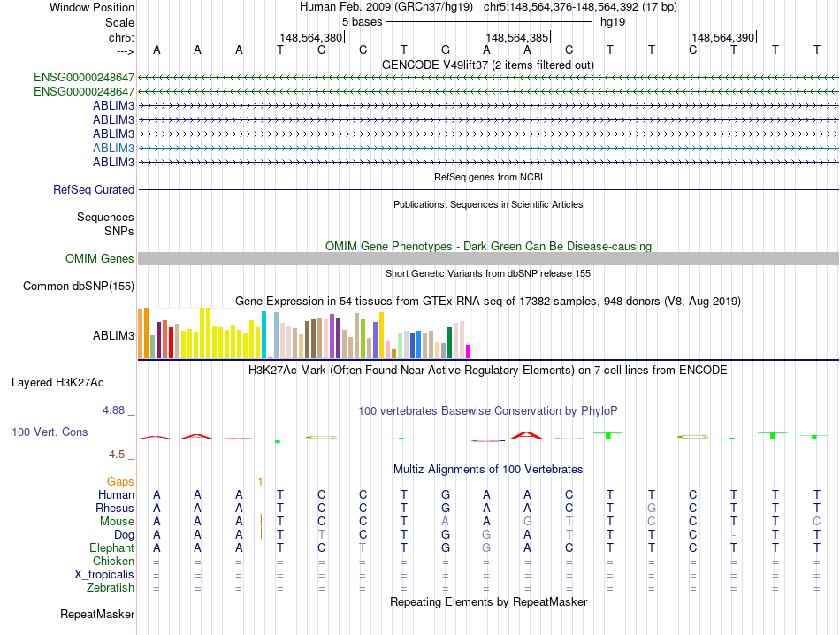This screenshot has width=840, height=635.
Task: Select the Scale track label
Action: tap(119, 22)
